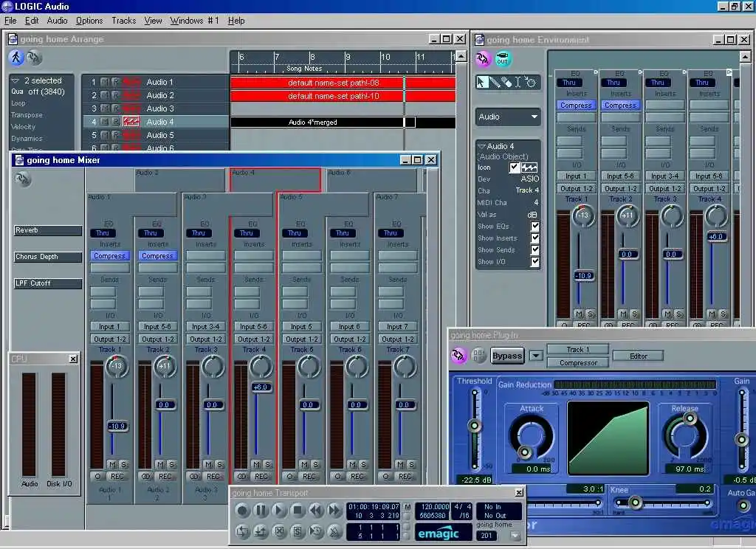Click Track 1 button in Plug-In window
The width and height of the screenshot is (756, 549).
point(577,350)
